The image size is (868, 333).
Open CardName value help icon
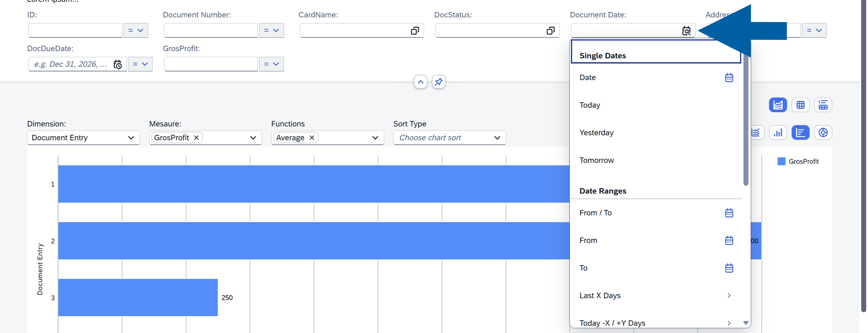(415, 31)
